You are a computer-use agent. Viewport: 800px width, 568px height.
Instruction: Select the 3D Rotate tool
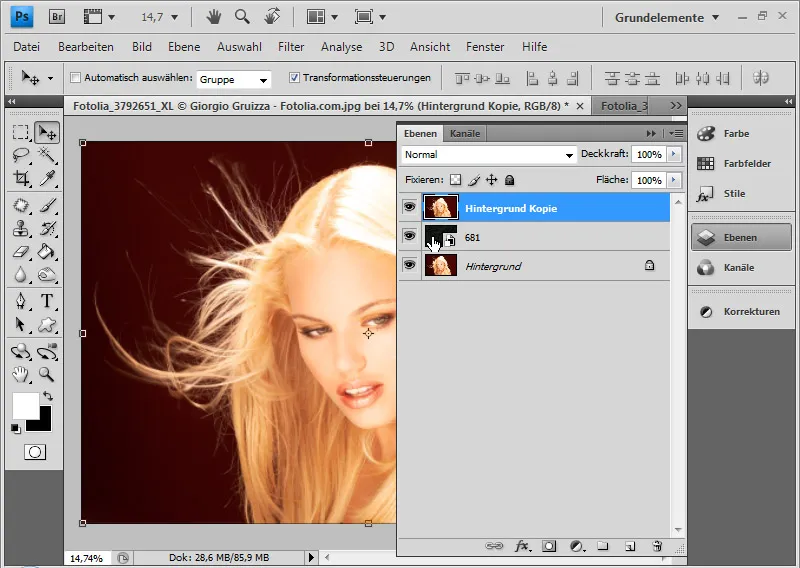click(x=20, y=352)
